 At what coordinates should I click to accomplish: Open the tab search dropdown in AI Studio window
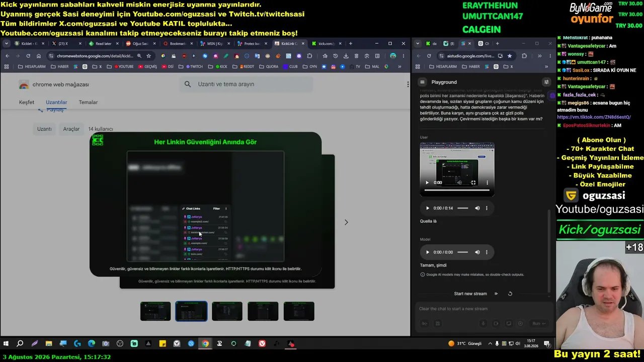coord(418,44)
